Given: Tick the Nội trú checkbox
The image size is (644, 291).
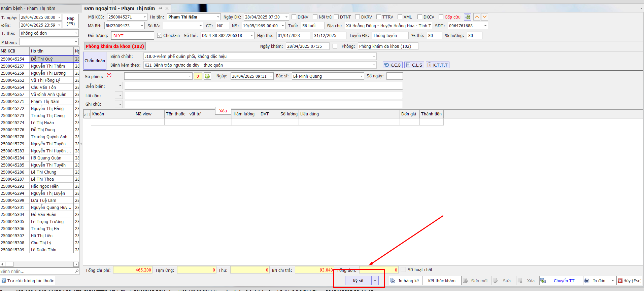Looking at the screenshot, I should [x=315, y=17].
